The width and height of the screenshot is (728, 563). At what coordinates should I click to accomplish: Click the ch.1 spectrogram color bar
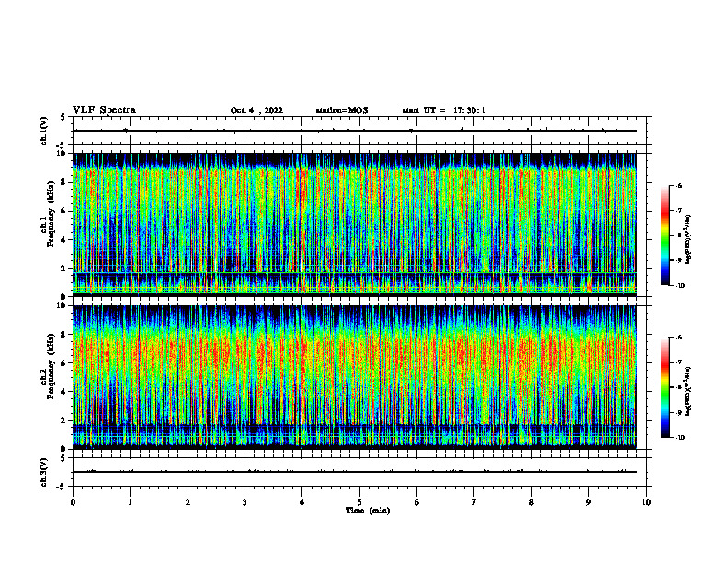click(x=665, y=236)
